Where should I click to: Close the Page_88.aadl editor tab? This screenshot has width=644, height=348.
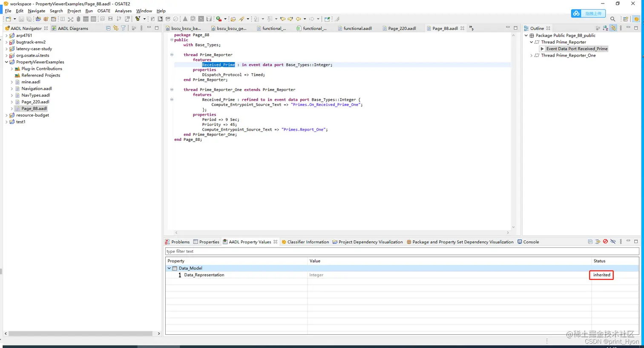(x=462, y=29)
